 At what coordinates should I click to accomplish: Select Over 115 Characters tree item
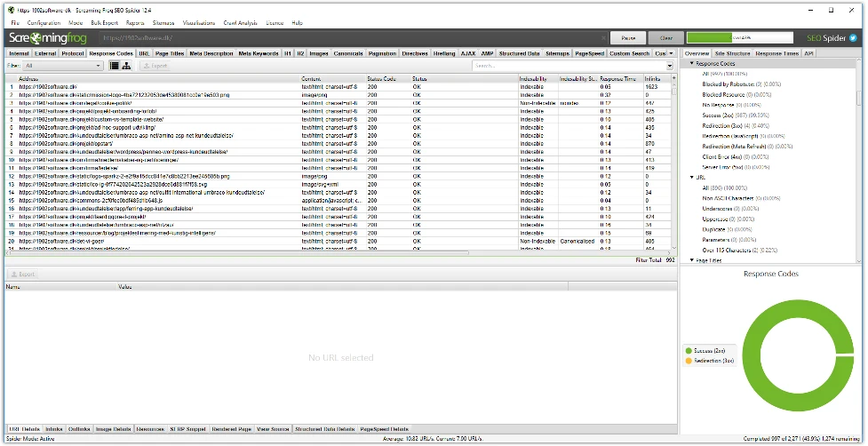click(x=739, y=251)
